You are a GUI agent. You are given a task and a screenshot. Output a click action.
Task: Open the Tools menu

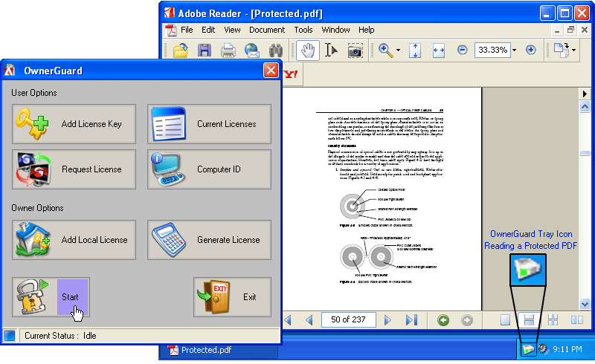point(303,30)
